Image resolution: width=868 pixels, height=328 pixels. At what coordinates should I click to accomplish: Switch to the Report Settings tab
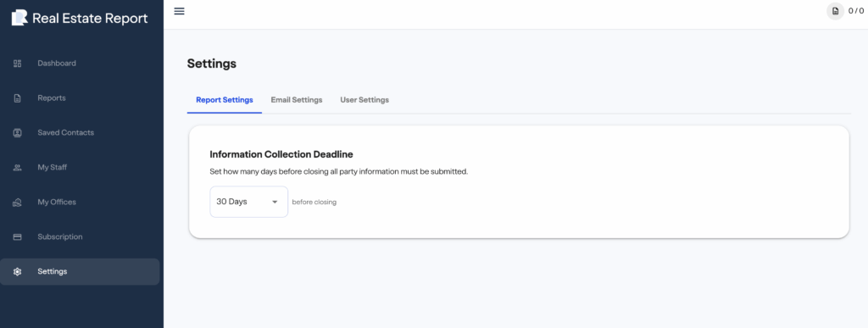click(224, 100)
